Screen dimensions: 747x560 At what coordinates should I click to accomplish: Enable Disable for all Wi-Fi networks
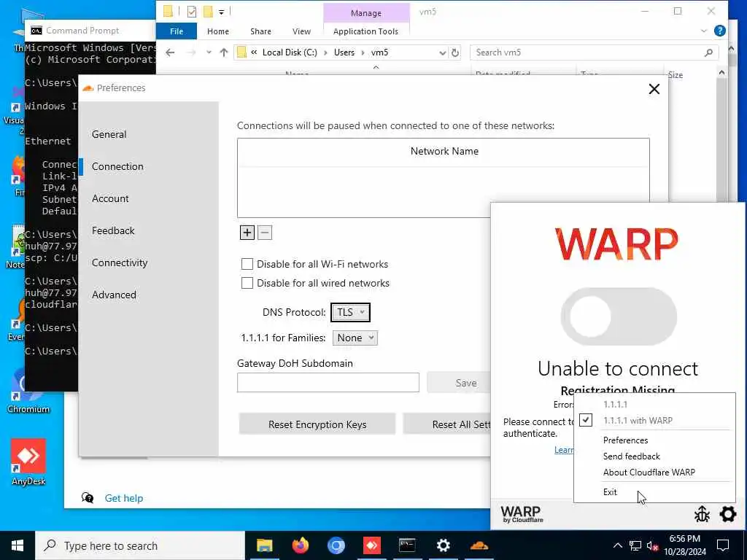click(x=247, y=264)
